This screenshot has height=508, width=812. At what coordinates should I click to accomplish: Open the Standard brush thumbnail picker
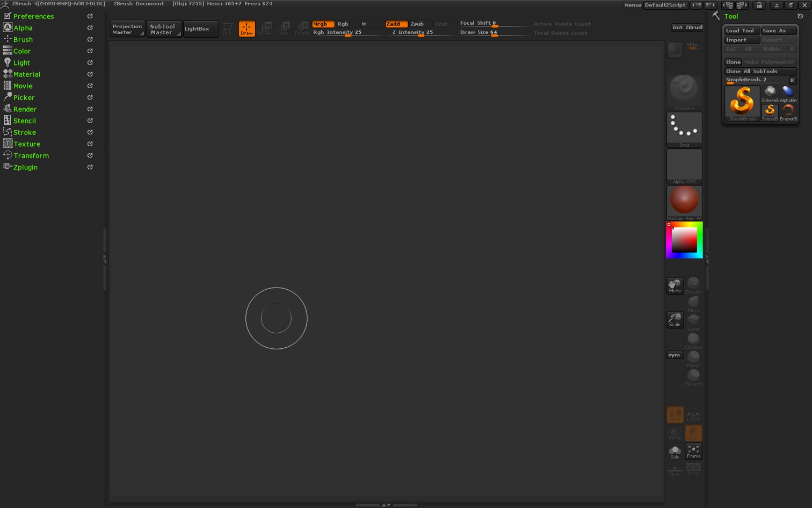coord(684,92)
